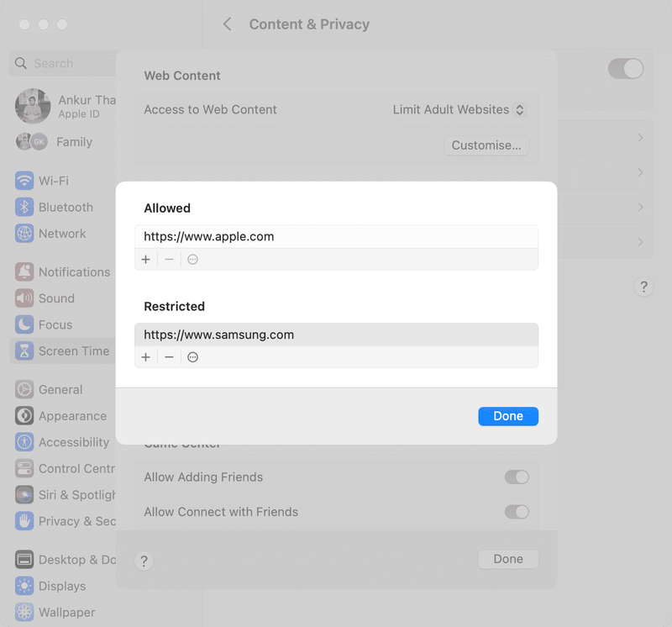
Task: Select the https://www.apple.com entry
Action: (337, 237)
